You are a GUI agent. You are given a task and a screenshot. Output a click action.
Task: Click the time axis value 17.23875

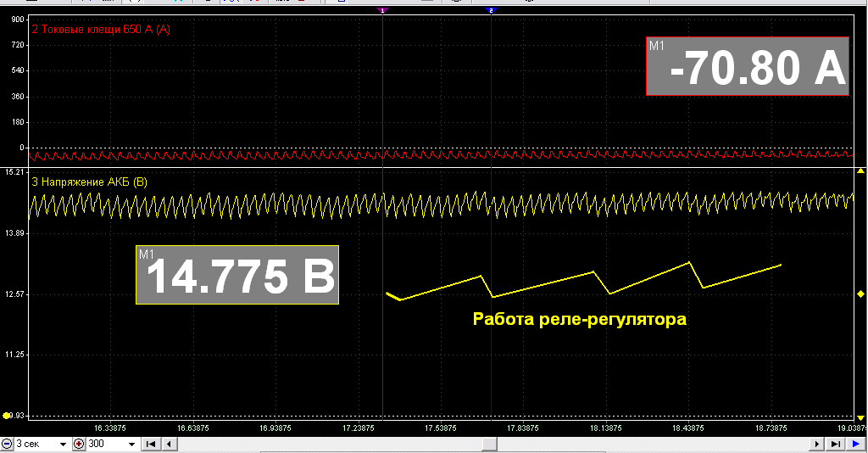point(359,428)
